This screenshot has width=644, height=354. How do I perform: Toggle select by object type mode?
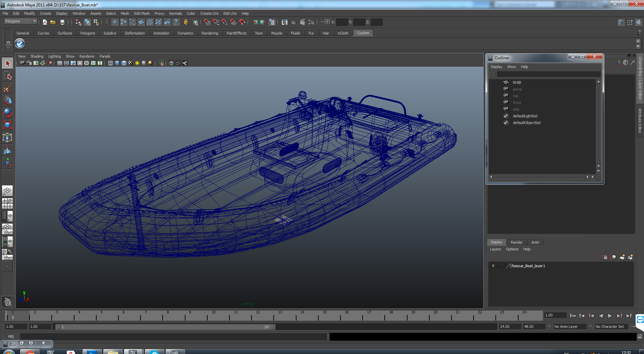87,22
